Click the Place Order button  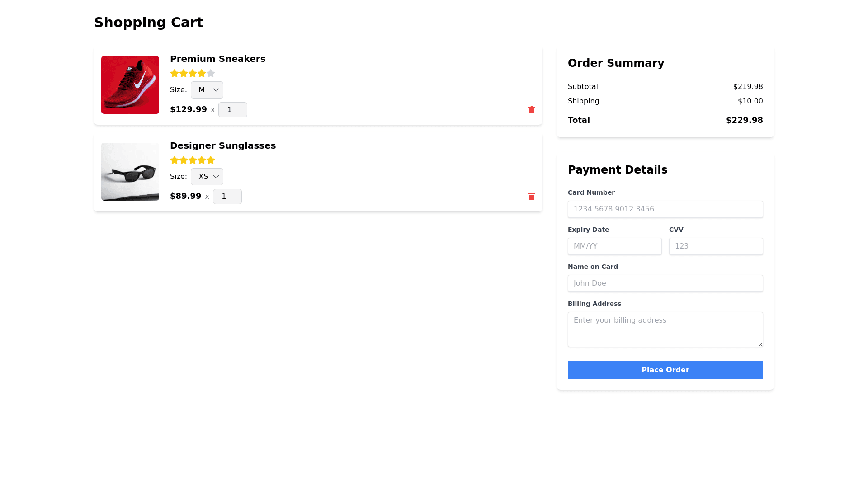click(x=665, y=370)
